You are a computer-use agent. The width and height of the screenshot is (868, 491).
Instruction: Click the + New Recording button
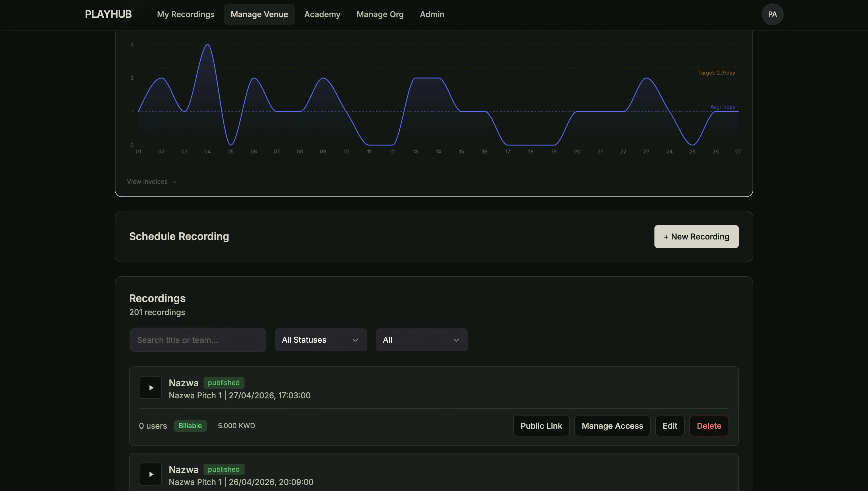696,236
